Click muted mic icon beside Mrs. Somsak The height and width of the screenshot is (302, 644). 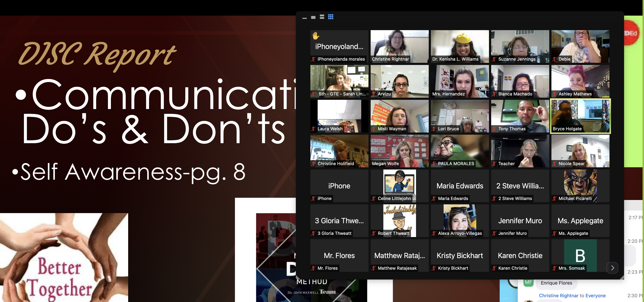click(554, 268)
